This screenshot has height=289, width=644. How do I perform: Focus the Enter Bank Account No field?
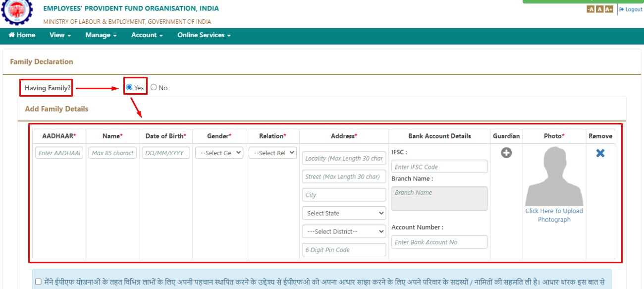[x=439, y=242]
